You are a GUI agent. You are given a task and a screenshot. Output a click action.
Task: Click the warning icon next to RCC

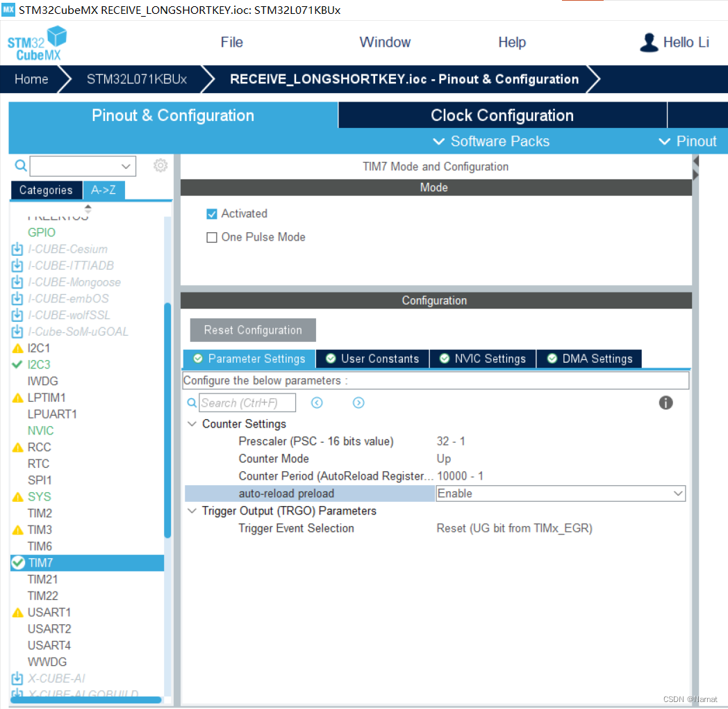point(17,448)
